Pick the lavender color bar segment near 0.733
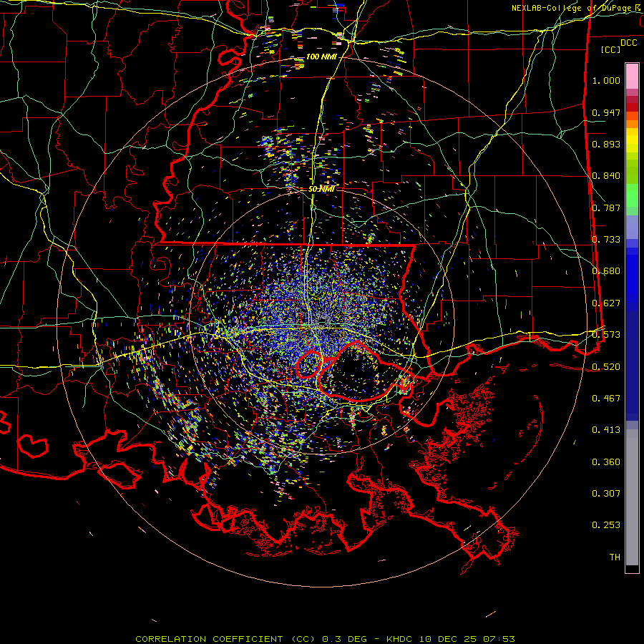This screenshot has height=644, width=644. click(x=632, y=227)
